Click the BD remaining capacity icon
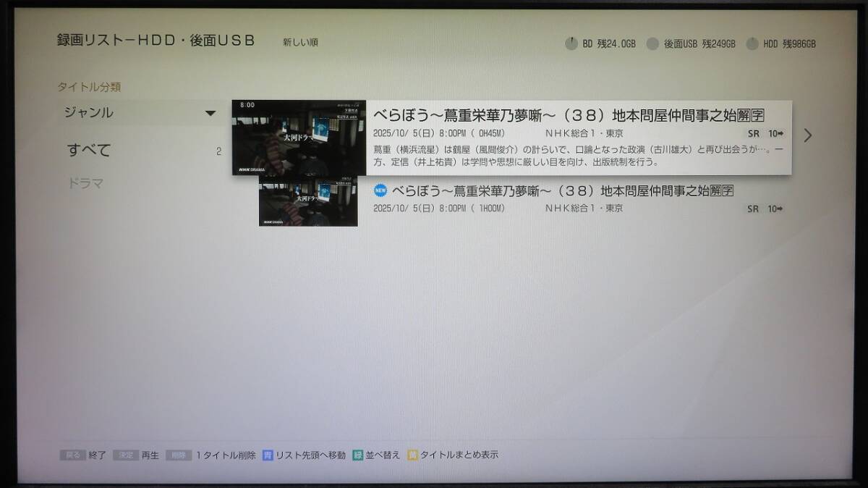This screenshot has width=868, height=488. coord(571,43)
